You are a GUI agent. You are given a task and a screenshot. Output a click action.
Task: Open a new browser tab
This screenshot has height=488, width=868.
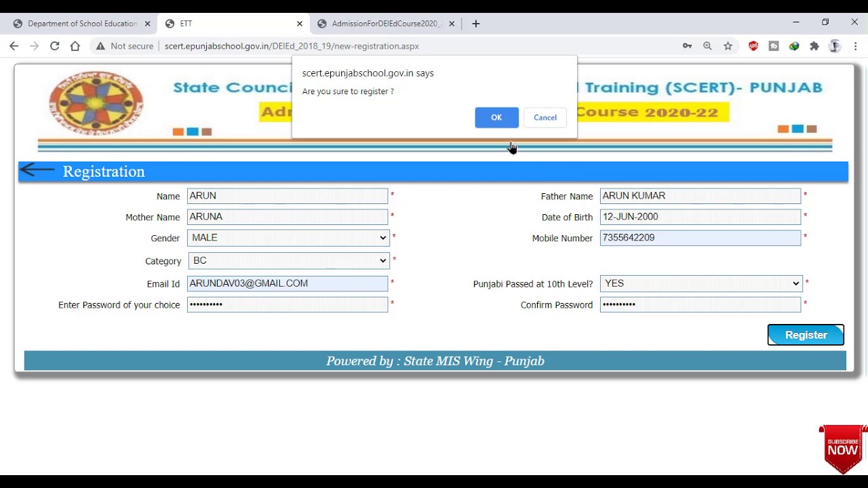tap(476, 24)
